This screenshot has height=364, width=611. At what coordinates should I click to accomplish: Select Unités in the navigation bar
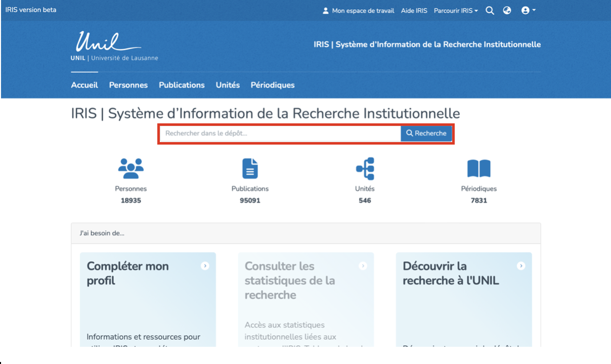point(228,85)
